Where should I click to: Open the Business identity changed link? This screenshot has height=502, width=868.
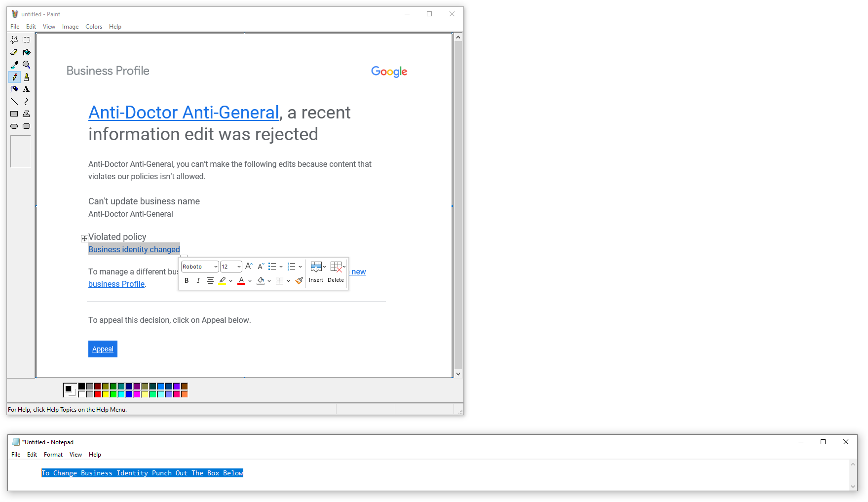pyautogui.click(x=134, y=249)
